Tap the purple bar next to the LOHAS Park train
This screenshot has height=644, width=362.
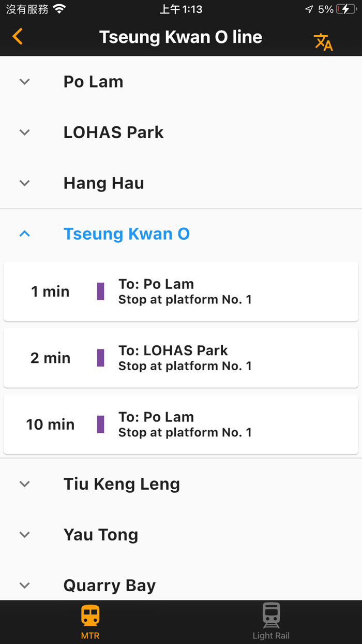[x=100, y=357]
